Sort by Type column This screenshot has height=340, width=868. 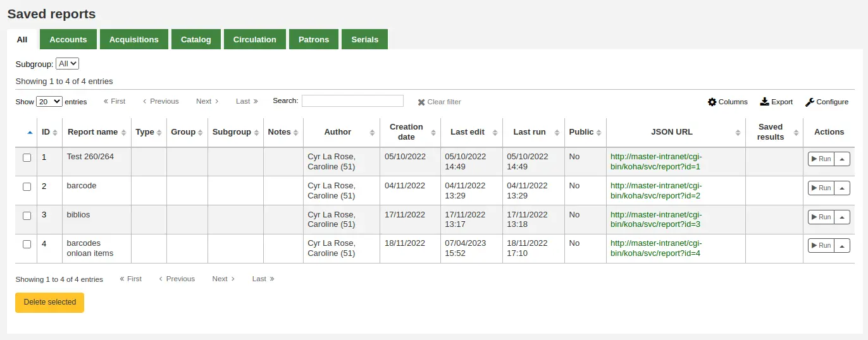149,132
